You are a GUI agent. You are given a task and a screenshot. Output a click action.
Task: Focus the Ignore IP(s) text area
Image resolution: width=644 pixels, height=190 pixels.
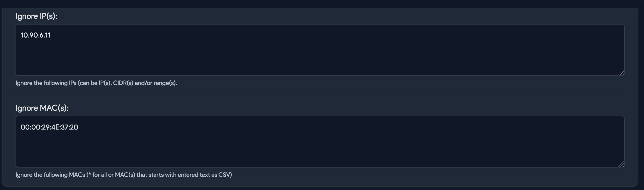tap(320, 55)
